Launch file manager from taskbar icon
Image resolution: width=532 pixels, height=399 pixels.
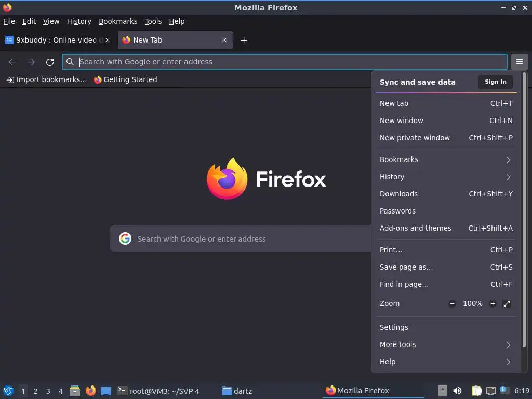(x=75, y=391)
